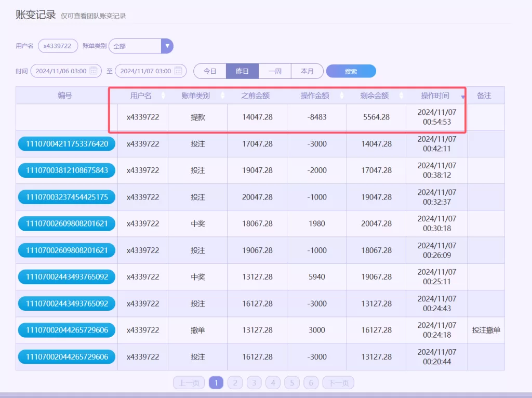Click the 1980 winning amount cell
Viewport: 532px width, 398px height.
[x=317, y=223]
